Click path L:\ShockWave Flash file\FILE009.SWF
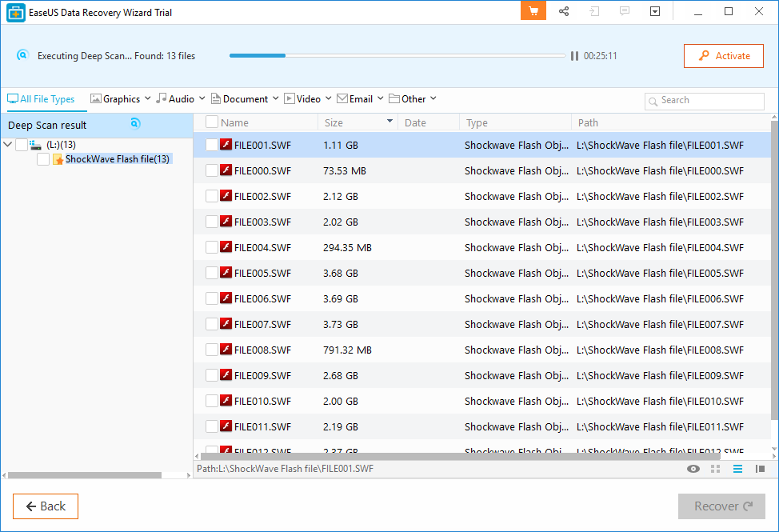 click(x=660, y=375)
